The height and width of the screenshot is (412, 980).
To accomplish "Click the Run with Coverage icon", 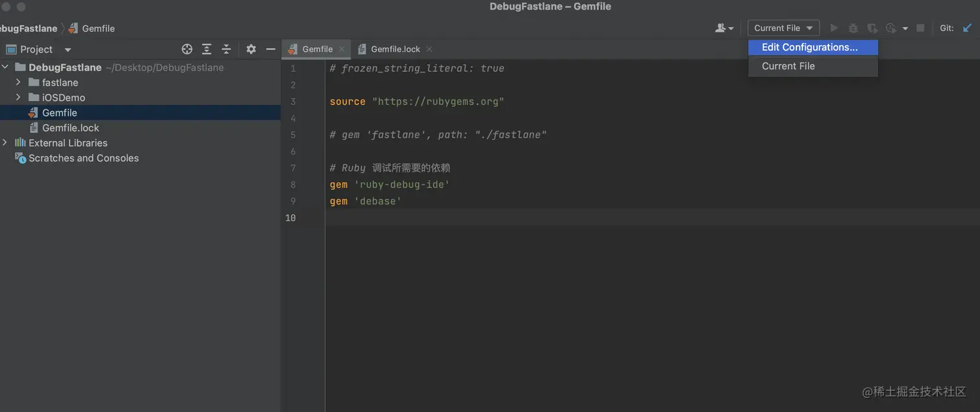I will (x=872, y=28).
